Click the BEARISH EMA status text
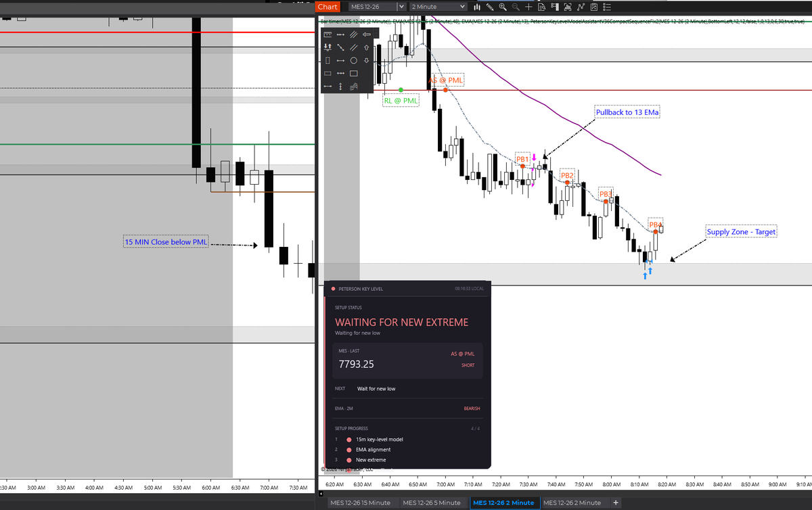This screenshot has height=510, width=812. click(472, 409)
